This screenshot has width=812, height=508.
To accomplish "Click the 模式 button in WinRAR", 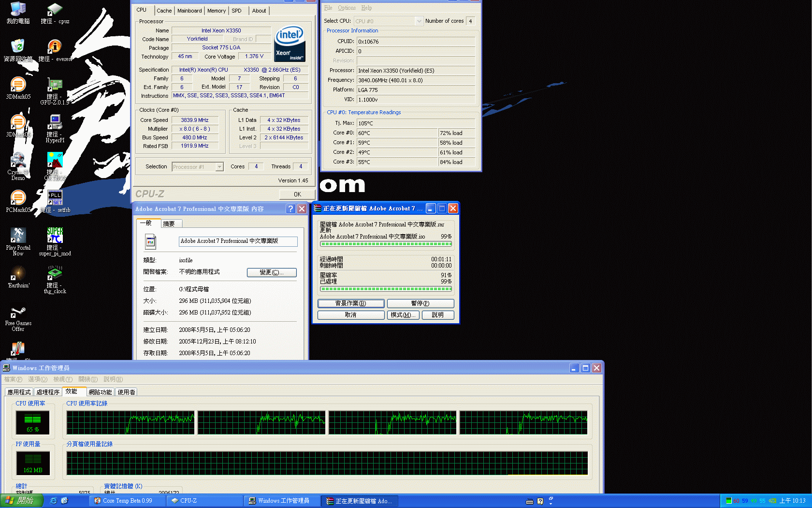I will point(403,315).
